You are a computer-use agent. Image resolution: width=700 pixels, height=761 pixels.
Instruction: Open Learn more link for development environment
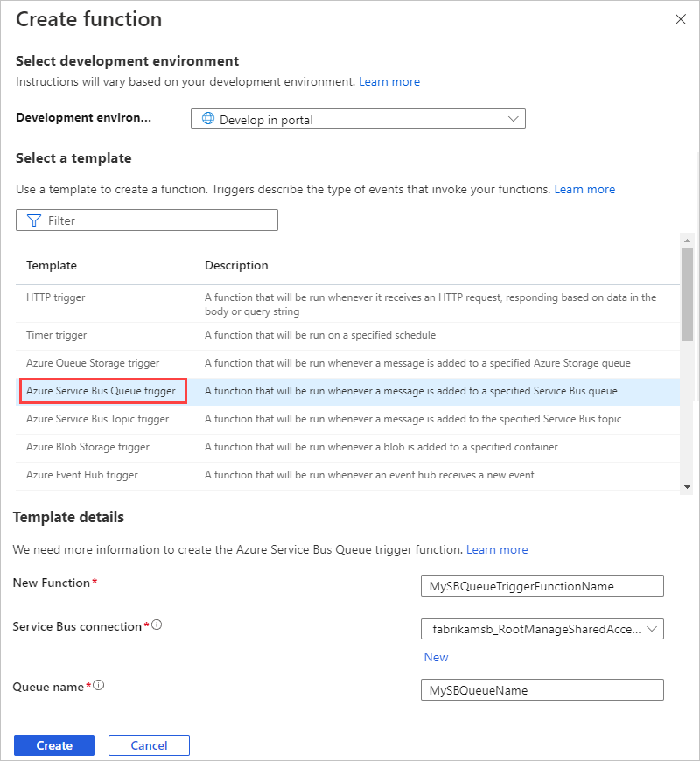coord(389,81)
